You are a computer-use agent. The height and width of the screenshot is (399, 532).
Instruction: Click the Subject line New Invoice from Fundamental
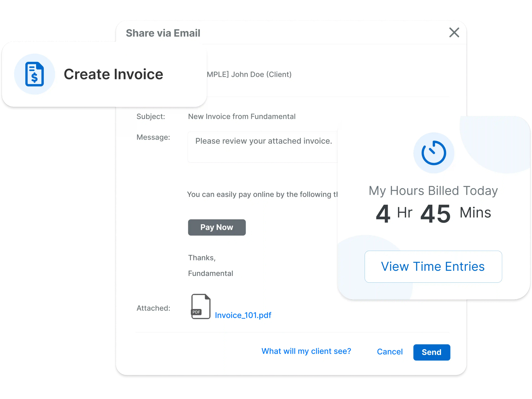pos(241,116)
